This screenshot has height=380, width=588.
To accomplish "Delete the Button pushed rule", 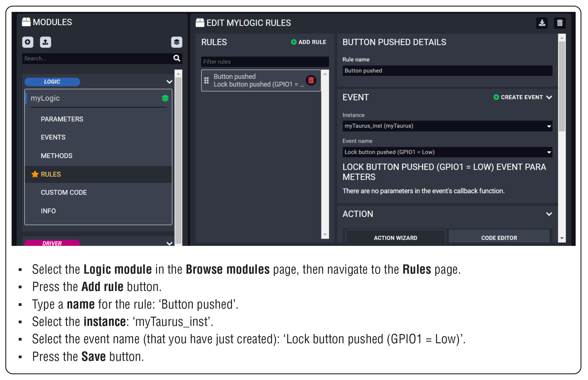I will 311,80.
